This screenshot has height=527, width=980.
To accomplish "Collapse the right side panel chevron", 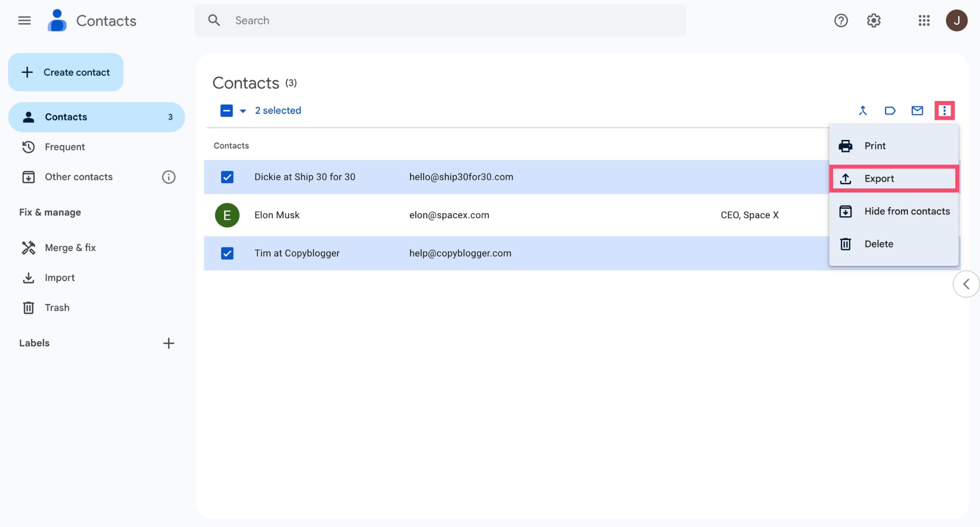I will [966, 284].
